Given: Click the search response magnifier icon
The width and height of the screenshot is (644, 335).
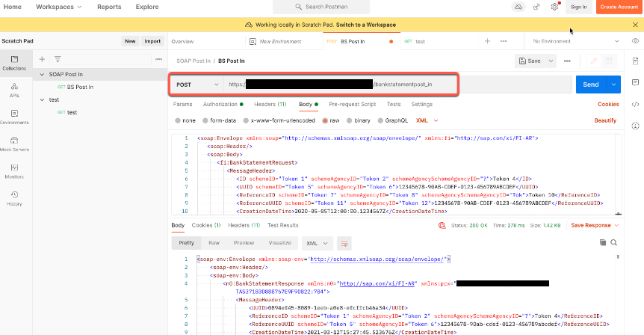Looking at the screenshot, I should [x=613, y=242].
